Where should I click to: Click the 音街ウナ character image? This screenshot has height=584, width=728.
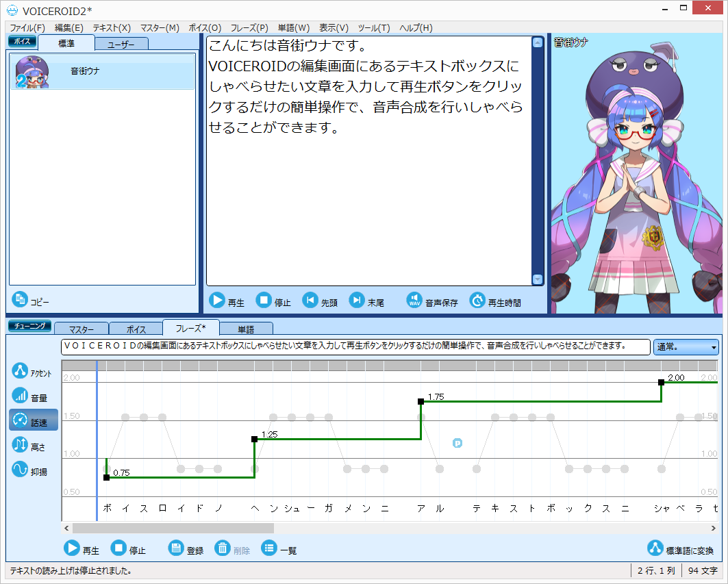[636, 174]
